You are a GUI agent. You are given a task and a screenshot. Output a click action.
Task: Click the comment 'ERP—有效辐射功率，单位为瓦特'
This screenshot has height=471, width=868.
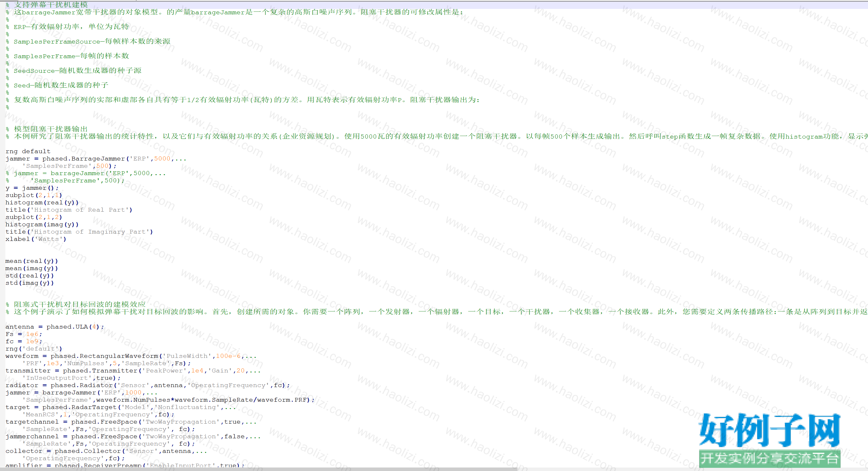[x=71, y=27]
